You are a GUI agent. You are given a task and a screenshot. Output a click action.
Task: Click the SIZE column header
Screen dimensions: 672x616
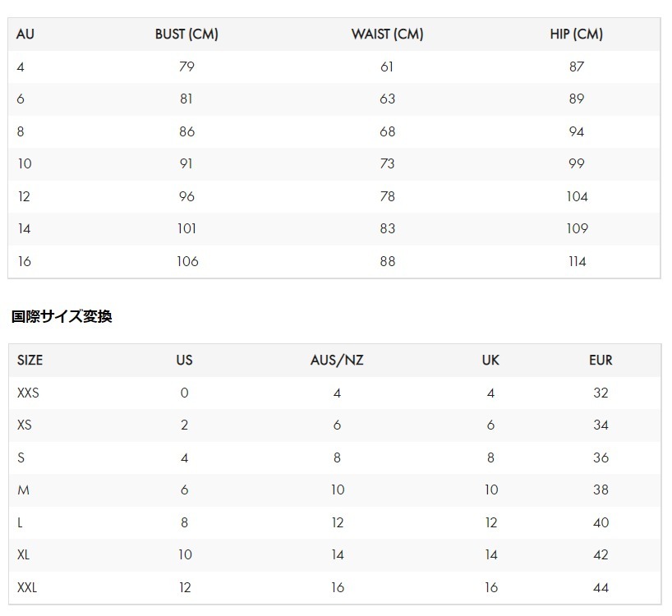tap(30, 361)
